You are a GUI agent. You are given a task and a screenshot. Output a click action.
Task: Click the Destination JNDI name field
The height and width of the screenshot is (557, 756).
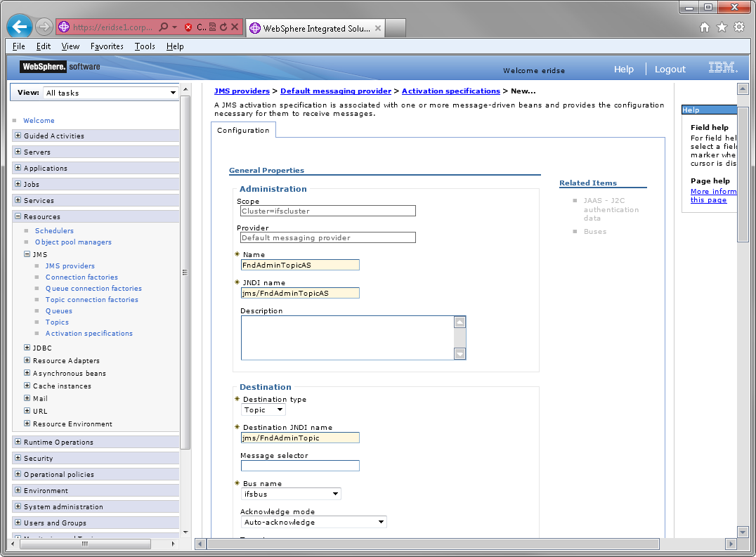300,438
